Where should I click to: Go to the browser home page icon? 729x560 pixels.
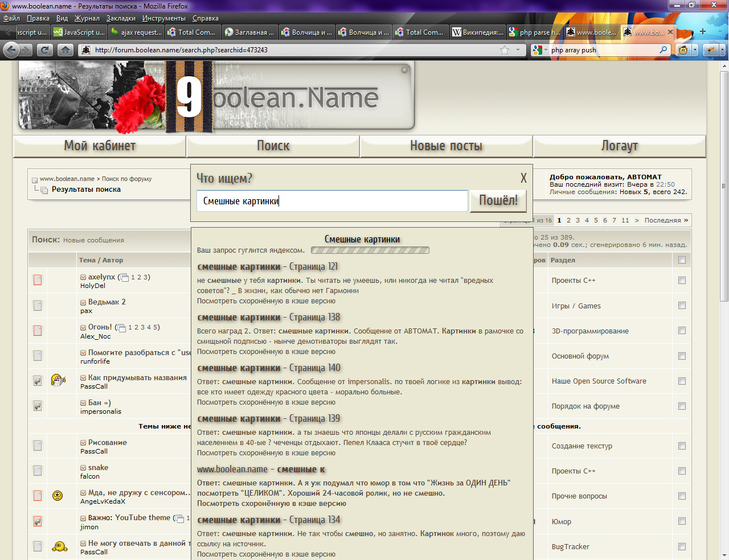tap(65, 50)
